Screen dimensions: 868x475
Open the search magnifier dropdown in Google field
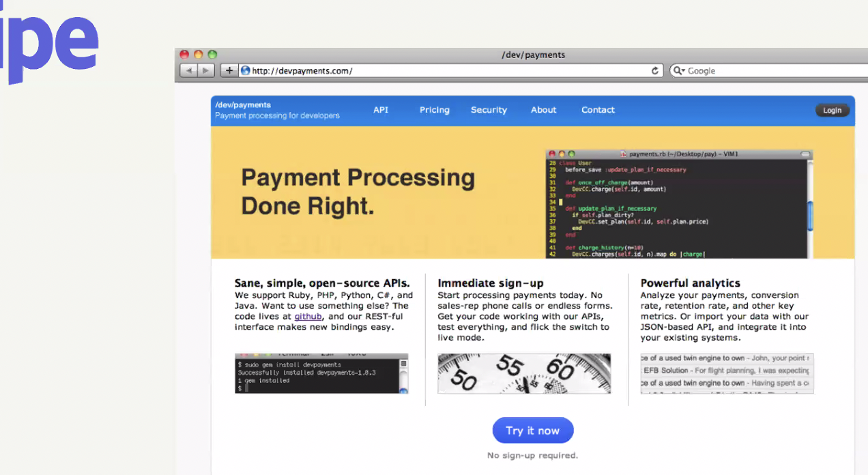(679, 71)
